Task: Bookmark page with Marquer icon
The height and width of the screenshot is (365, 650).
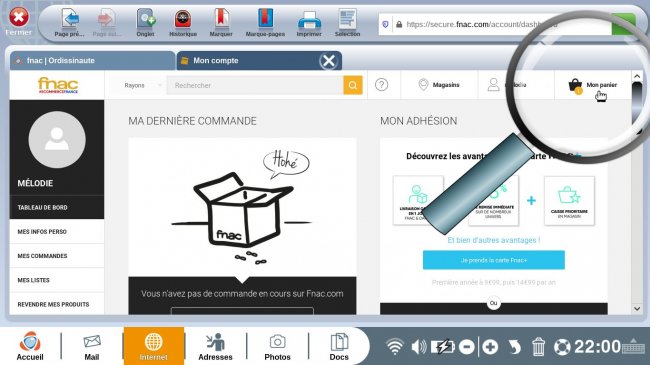Action: pos(221,23)
